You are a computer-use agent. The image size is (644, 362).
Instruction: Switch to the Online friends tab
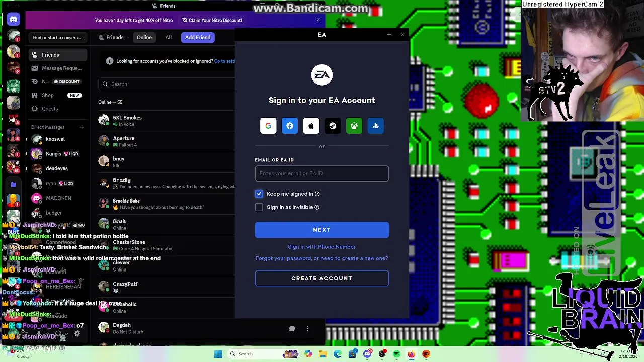144,37
